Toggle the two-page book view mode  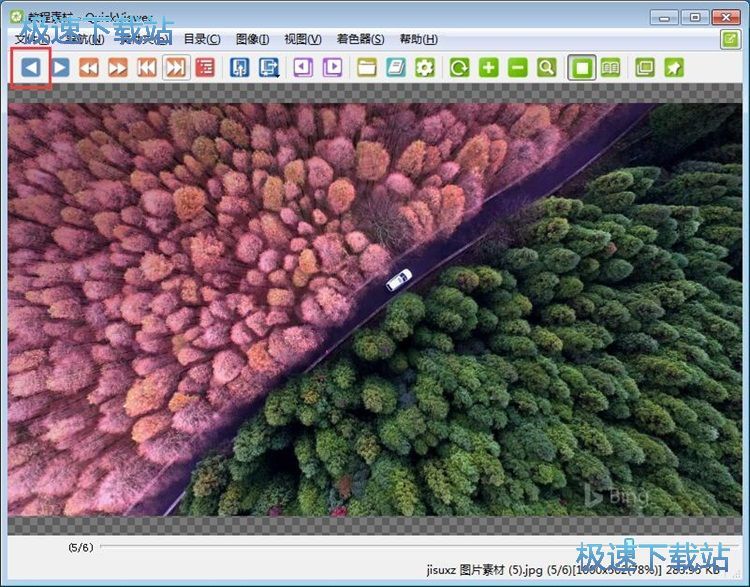pos(609,68)
